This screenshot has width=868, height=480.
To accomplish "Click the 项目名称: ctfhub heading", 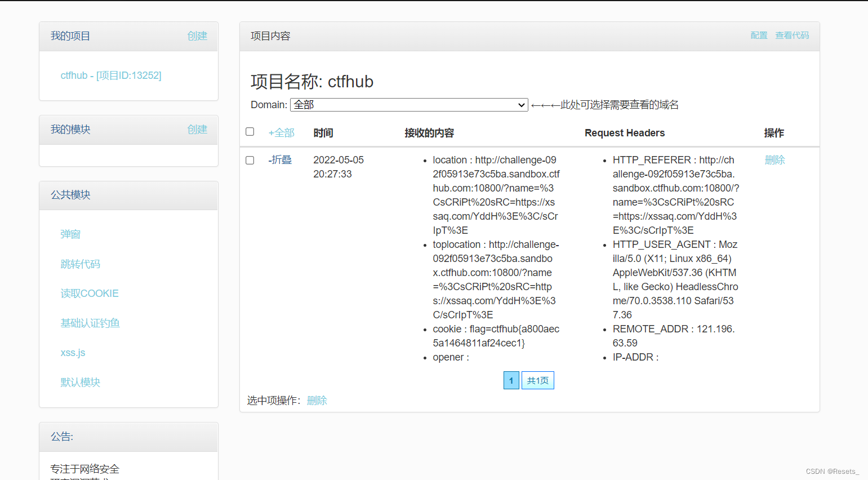I will tap(312, 82).
